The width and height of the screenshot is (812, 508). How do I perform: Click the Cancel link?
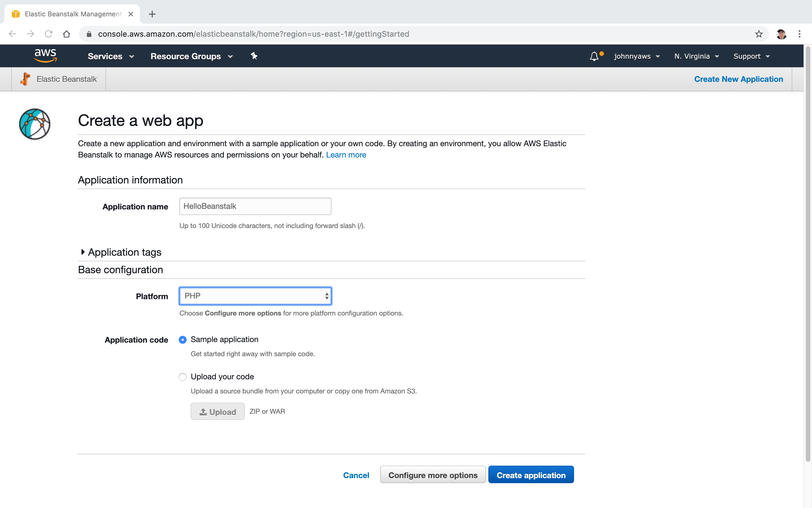[356, 475]
